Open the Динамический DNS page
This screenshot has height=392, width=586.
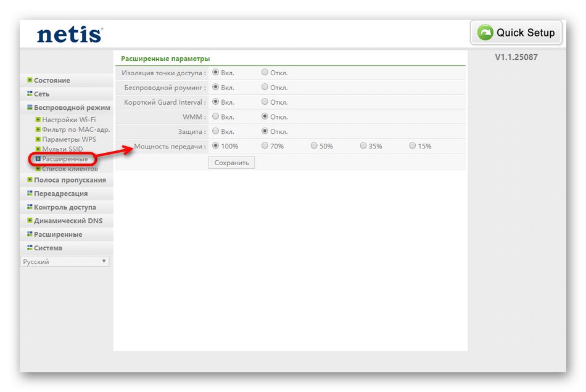point(68,221)
